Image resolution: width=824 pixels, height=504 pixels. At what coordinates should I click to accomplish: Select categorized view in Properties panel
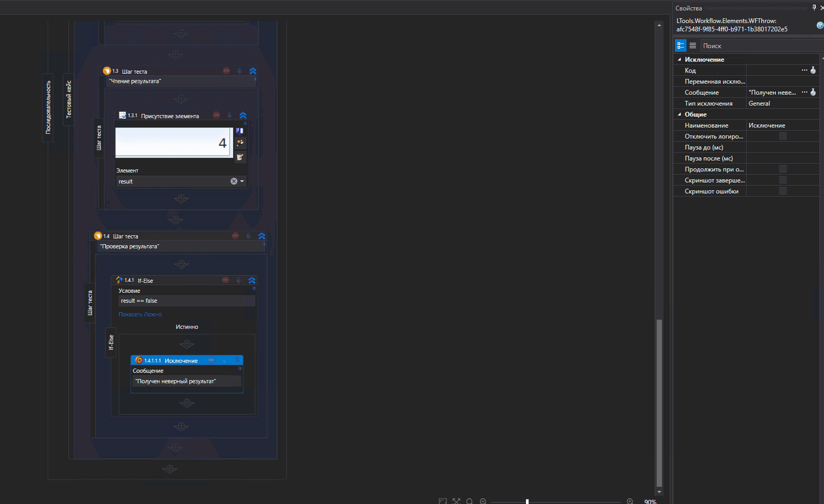pyautogui.click(x=680, y=45)
